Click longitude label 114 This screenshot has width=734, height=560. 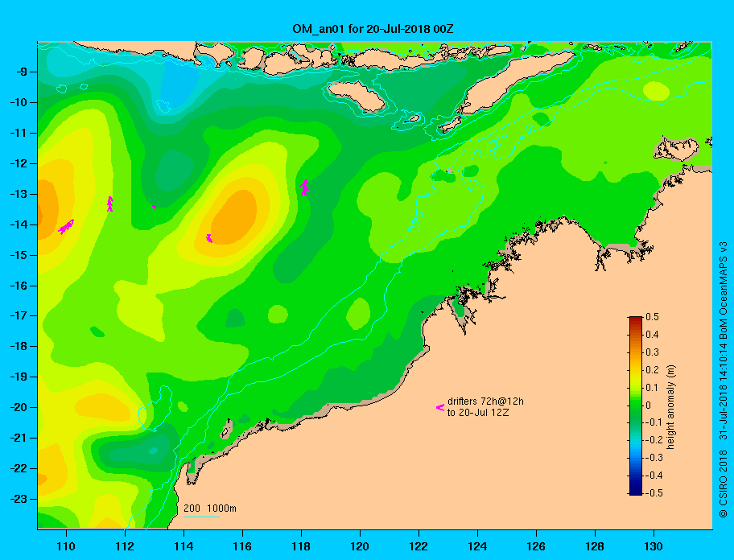(183, 546)
